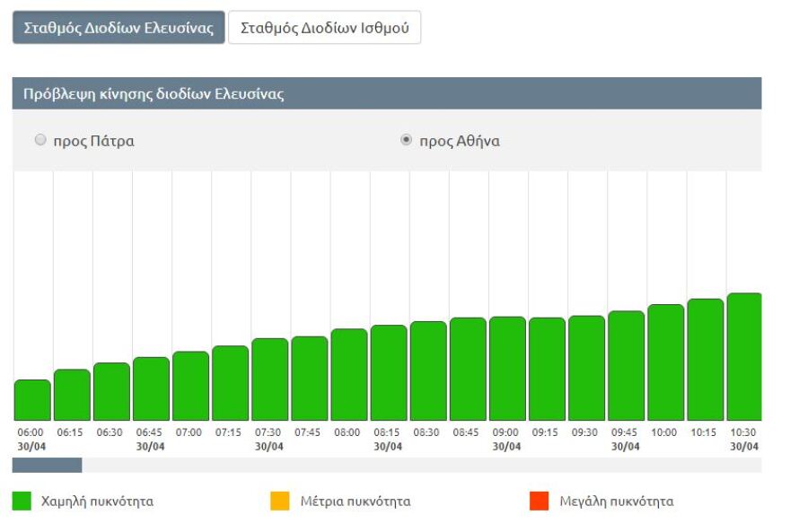
Task: Click the traffic bar at 09:30
Action: 586,368
